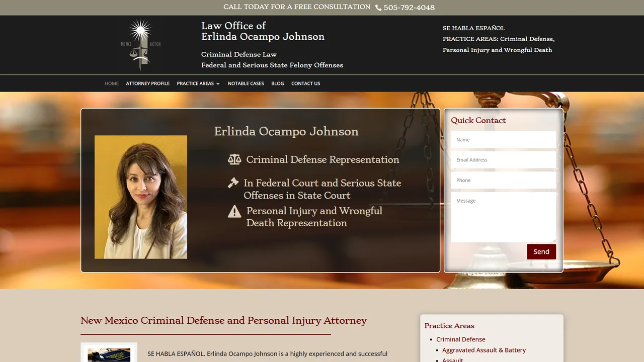Click the phone handset icon in top bar
The width and height of the screenshot is (644, 362).
[378, 8]
